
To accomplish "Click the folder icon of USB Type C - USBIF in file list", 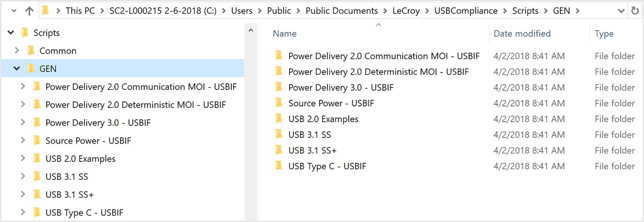I will pos(279,166).
